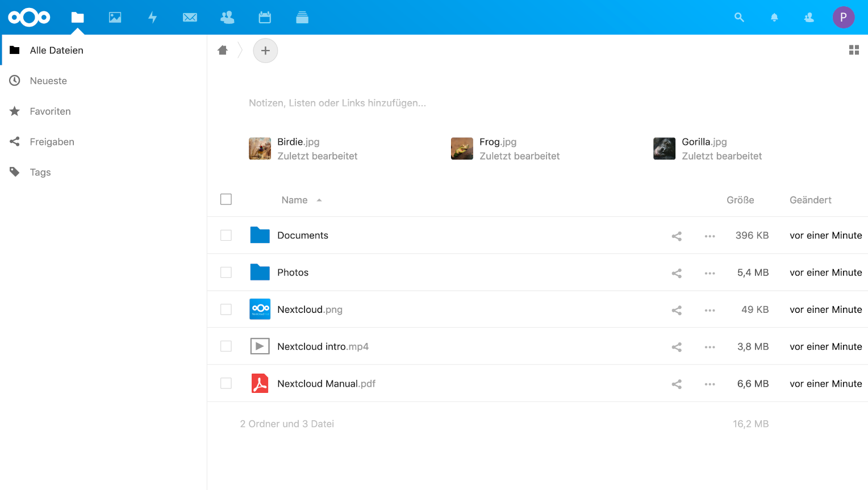Click the Gorilla.jpg thumbnail image
868x490 pixels.
(x=664, y=149)
